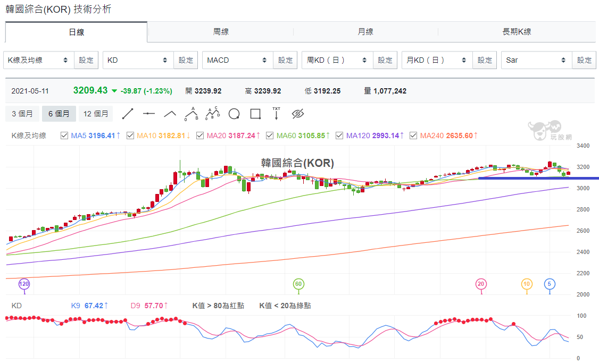Open the MACD indicator dropdown
This screenshot has width=599, height=364.
click(x=238, y=60)
